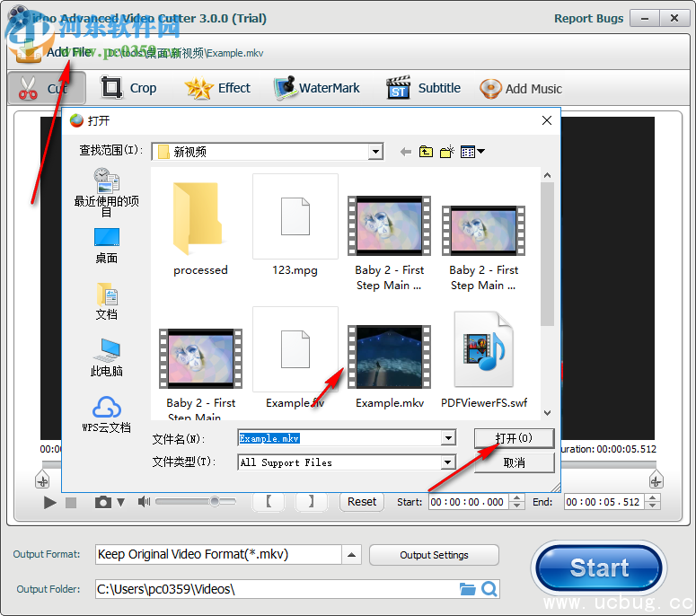The height and width of the screenshot is (616, 696).
Task: Click the Output Folder path field
Action: click(x=277, y=589)
